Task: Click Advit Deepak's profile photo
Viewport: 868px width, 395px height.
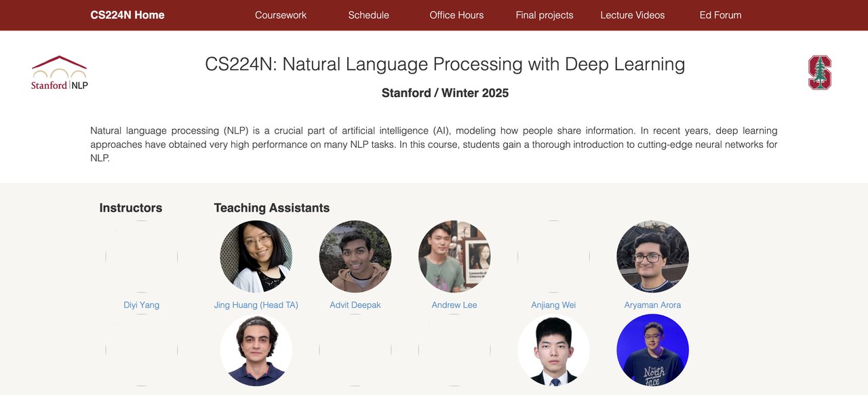Action: (355, 257)
